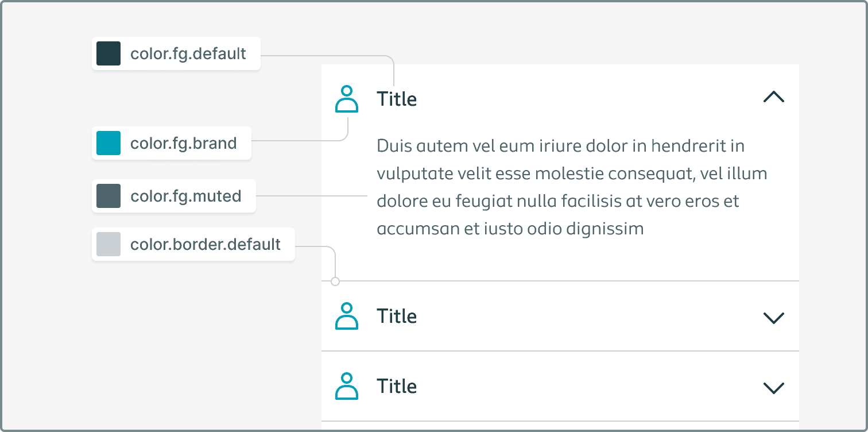Click the light color.border.default swatch
Viewport: 868px width, 432px height.
click(x=108, y=244)
